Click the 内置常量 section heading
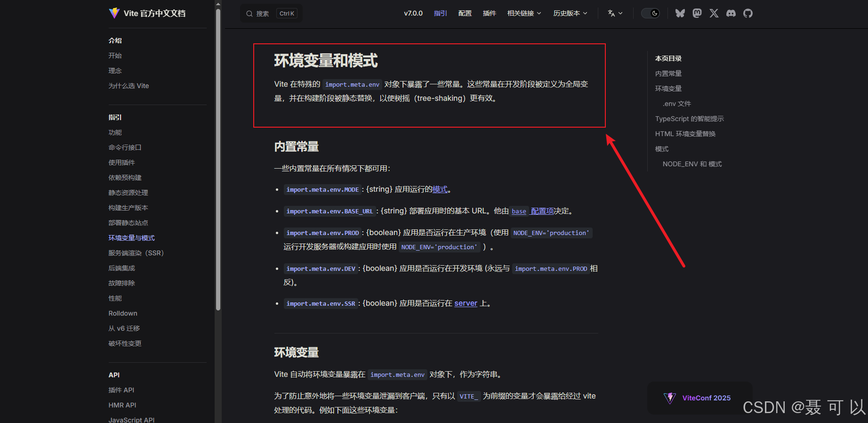Viewport: 868px width, 423px height. [x=297, y=146]
